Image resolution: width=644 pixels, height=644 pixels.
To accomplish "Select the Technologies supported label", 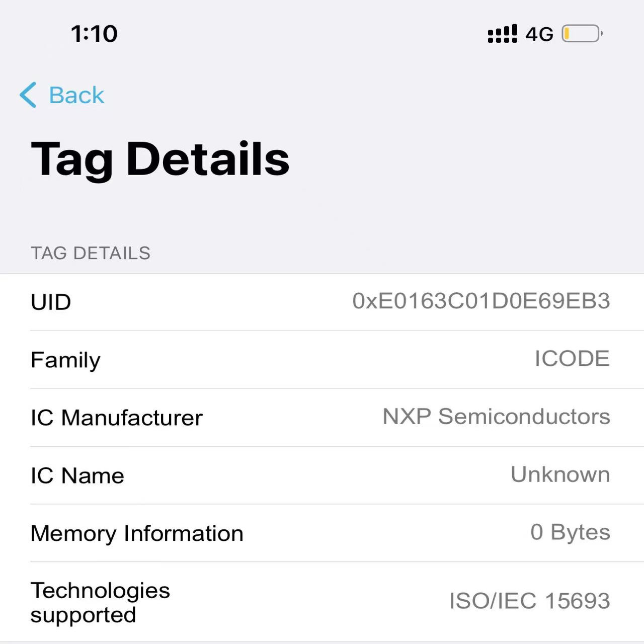I will tap(100, 603).
